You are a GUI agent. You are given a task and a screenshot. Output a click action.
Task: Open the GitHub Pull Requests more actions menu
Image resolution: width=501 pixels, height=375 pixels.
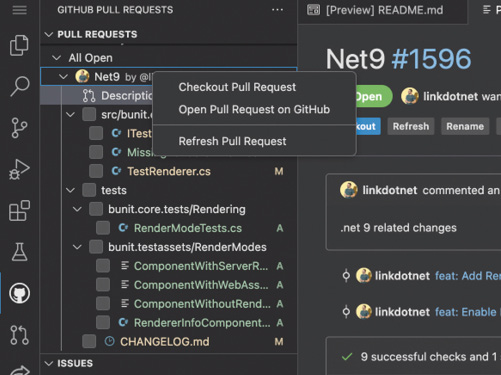(x=277, y=10)
